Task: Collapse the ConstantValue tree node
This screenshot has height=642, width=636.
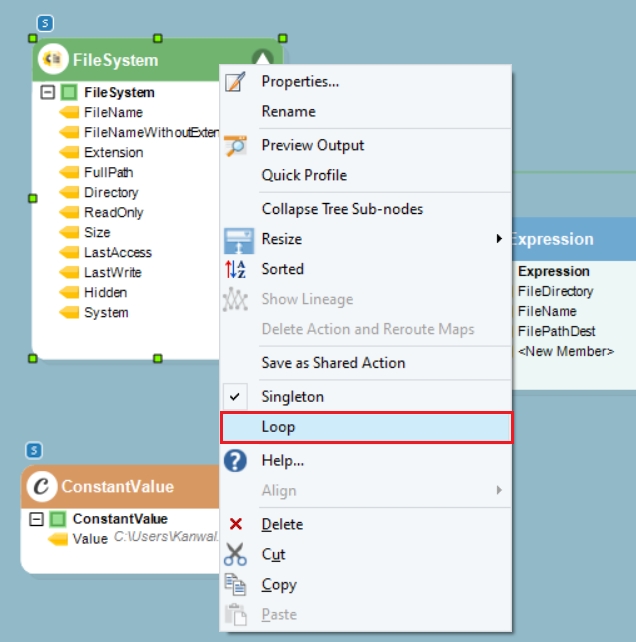Action: tap(36, 519)
